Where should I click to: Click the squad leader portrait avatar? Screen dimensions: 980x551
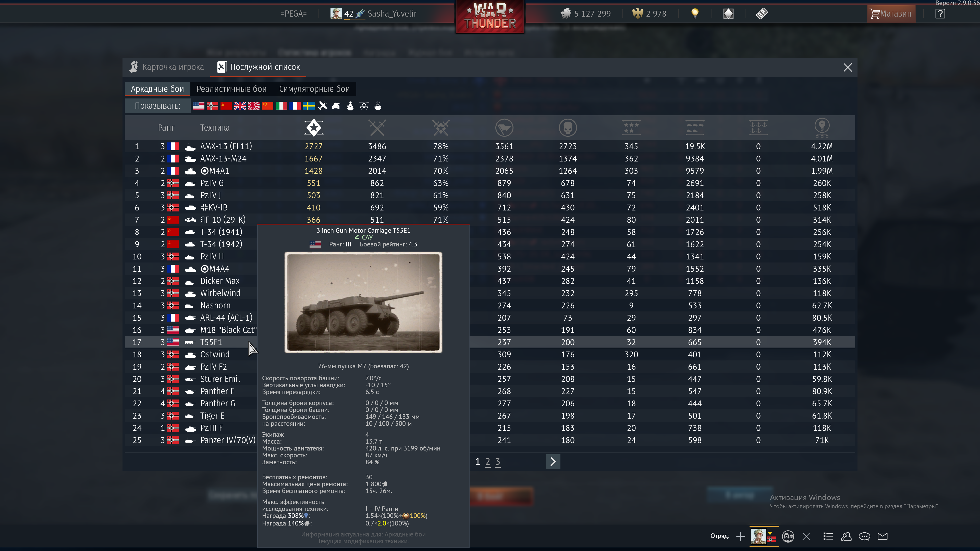tap(758, 536)
